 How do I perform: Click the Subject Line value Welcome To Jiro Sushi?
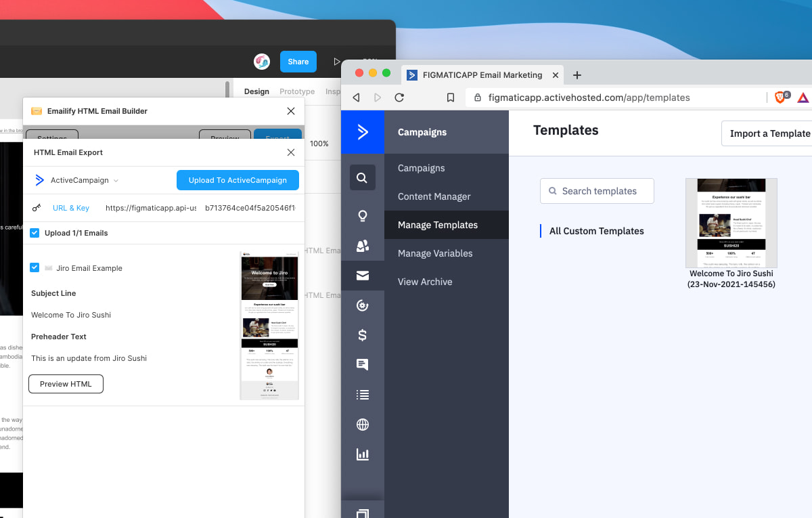(71, 315)
